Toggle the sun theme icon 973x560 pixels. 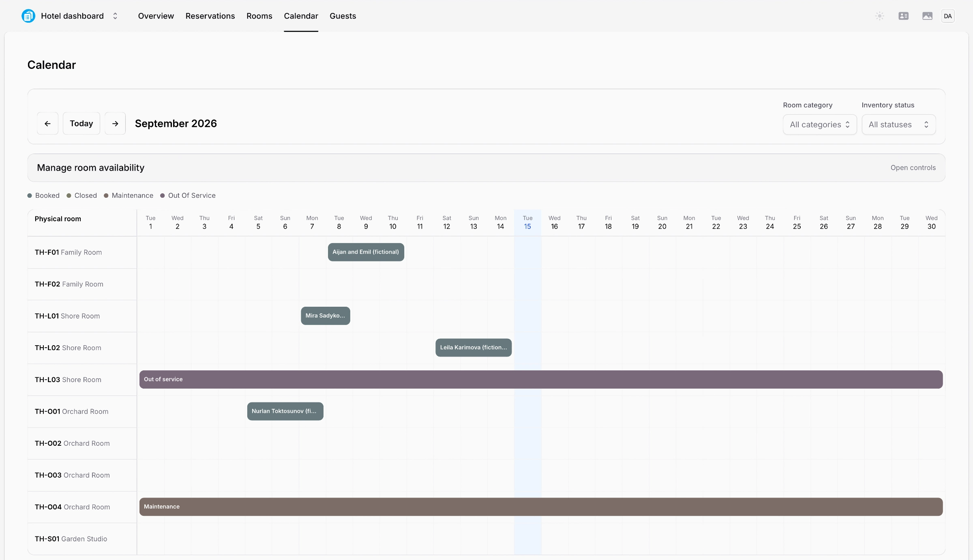coord(879,16)
